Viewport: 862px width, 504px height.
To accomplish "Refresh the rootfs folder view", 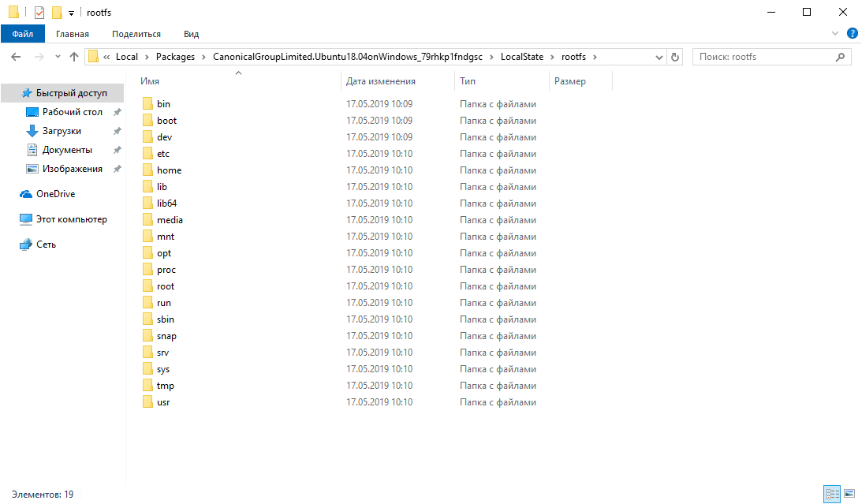I will point(675,57).
